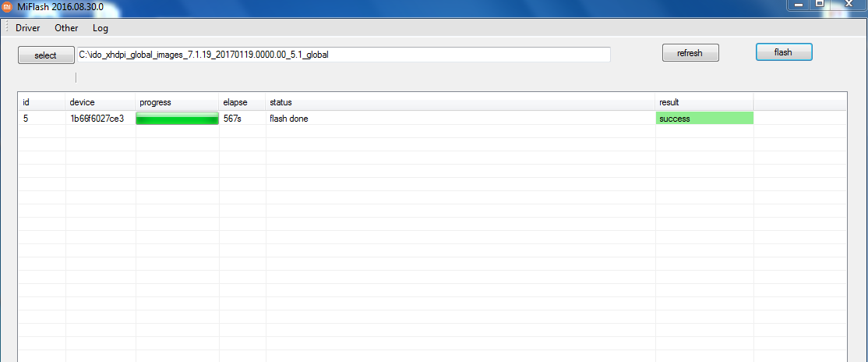Image resolution: width=868 pixels, height=362 pixels.
Task: Click the status column header
Action: pyautogui.click(x=460, y=102)
